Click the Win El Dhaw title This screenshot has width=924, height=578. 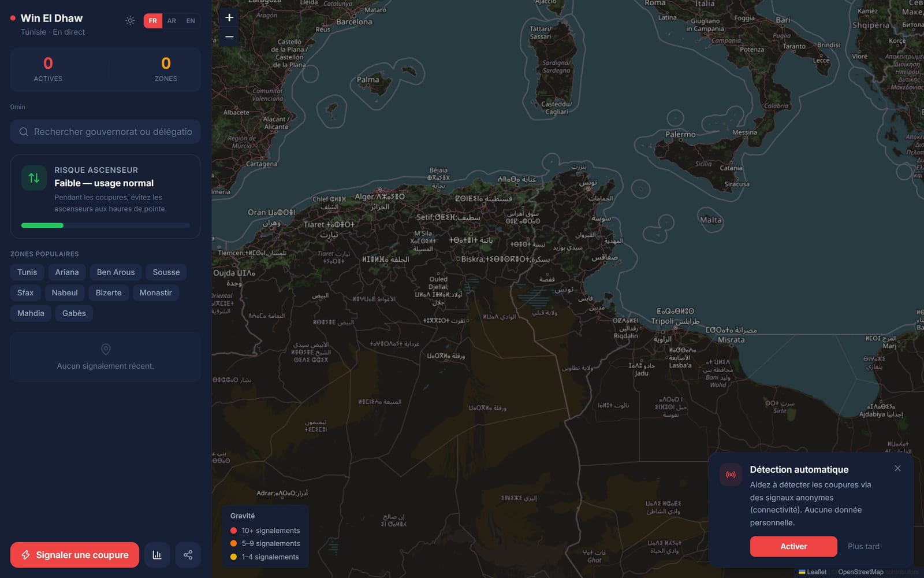click(x=51, y=18)
